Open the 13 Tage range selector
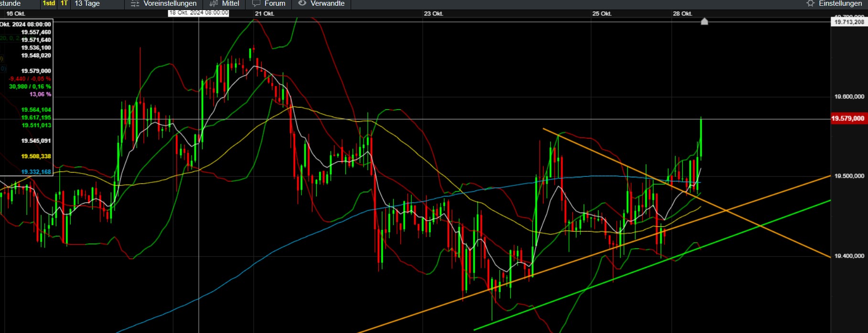 coord(87,3)
